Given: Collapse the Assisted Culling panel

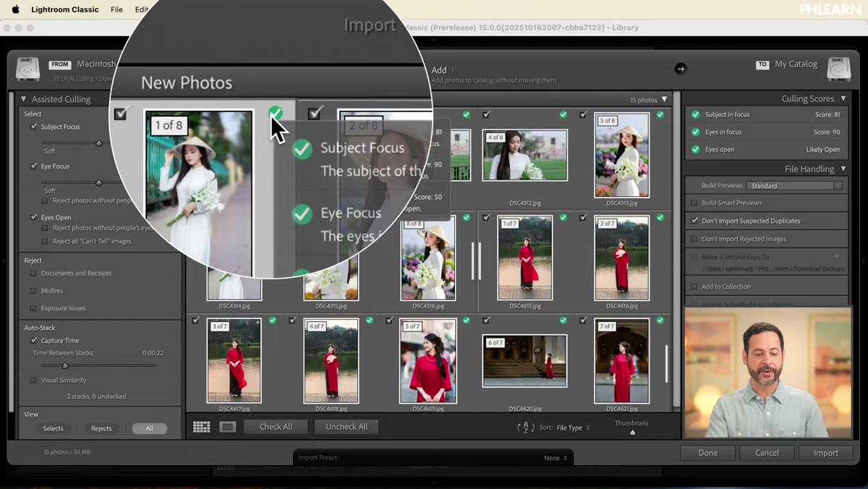Looking at the screenshot, I should tap(23, 99).
